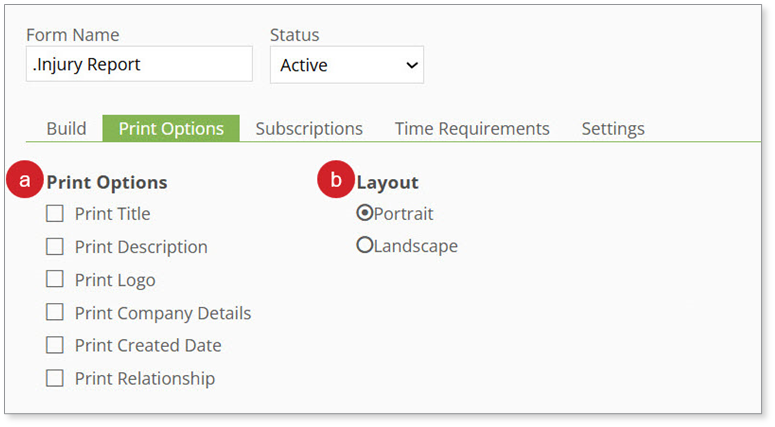Check the Print Description option
The width and height of the screenshot is (775, 427).
[x=55, y=246]
